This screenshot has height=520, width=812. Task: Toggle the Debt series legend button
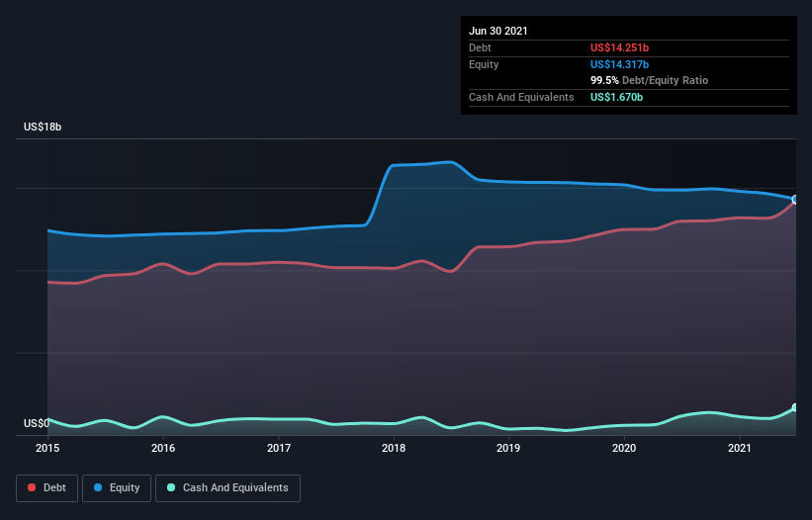[x=47, y=488]
